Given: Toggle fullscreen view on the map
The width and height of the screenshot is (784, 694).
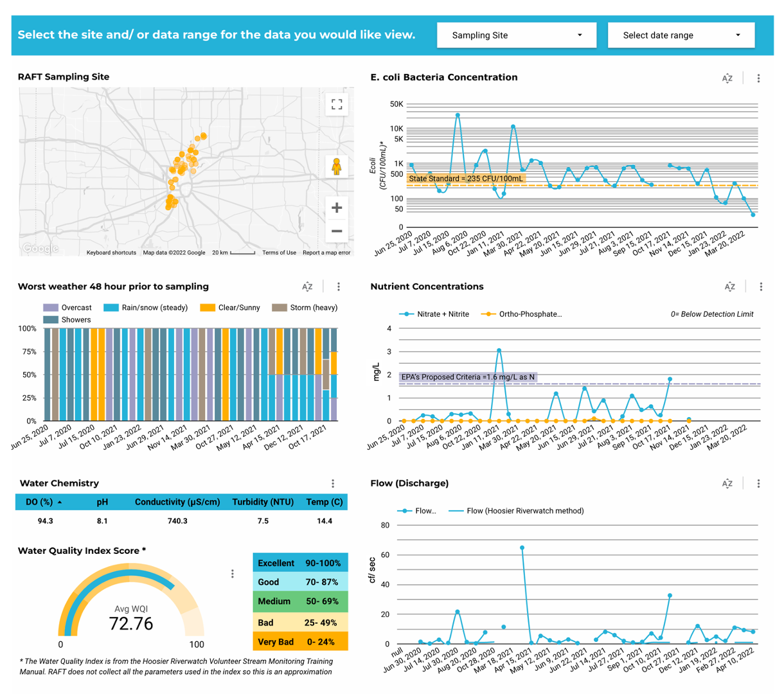Looking at the screenshot, I should coord(336,104).
